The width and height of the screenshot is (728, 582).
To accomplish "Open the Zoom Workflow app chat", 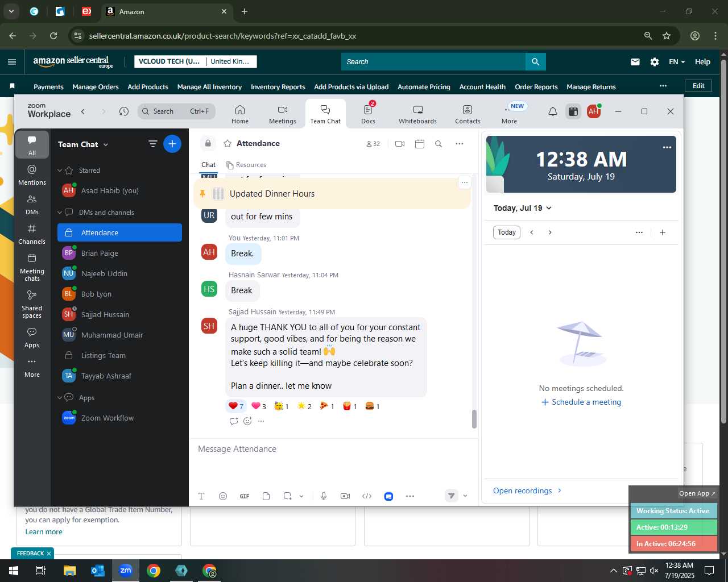I will coord(119,418).
